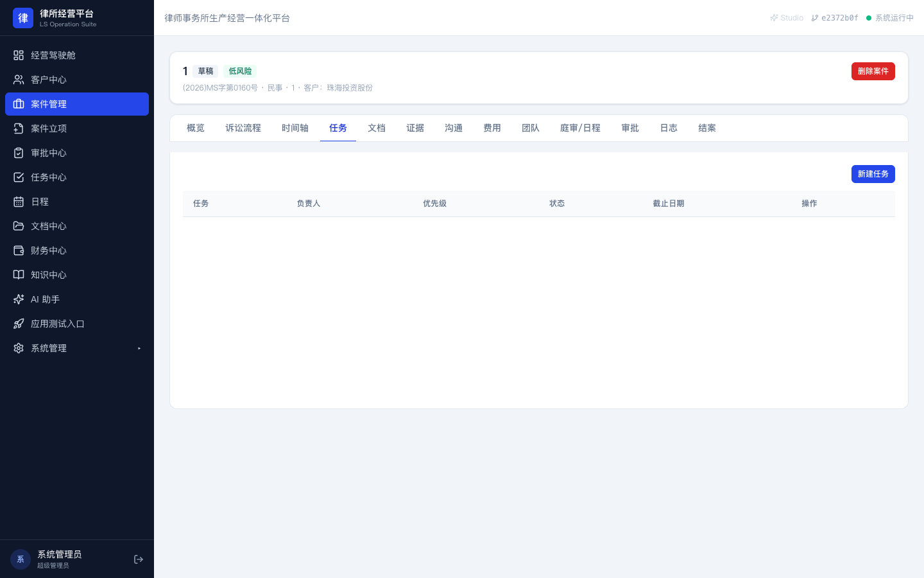Open the 文档 tab

[x=377, y=128]
